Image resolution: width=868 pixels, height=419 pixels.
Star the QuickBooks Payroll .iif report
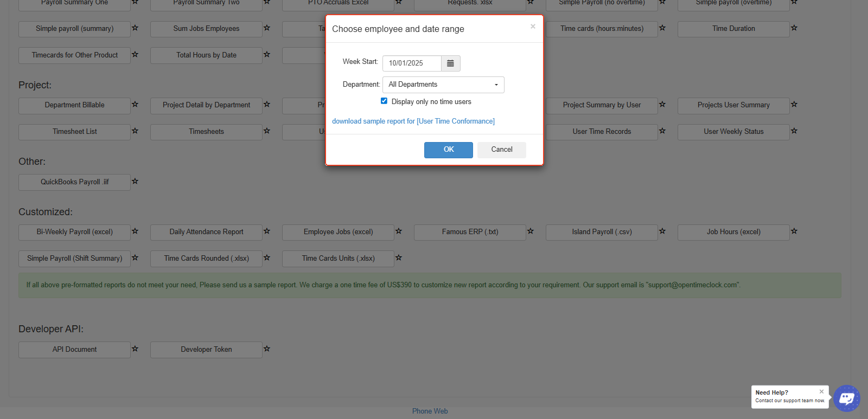coord(135,182)
